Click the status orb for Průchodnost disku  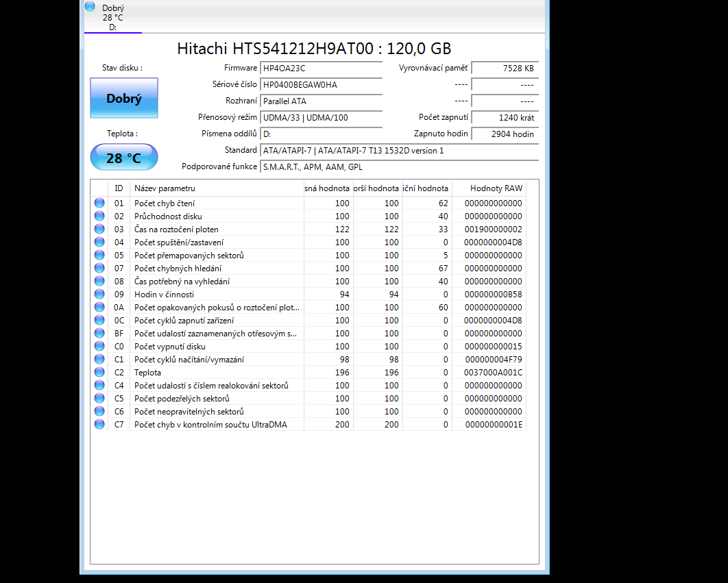(x=99, y=216)
